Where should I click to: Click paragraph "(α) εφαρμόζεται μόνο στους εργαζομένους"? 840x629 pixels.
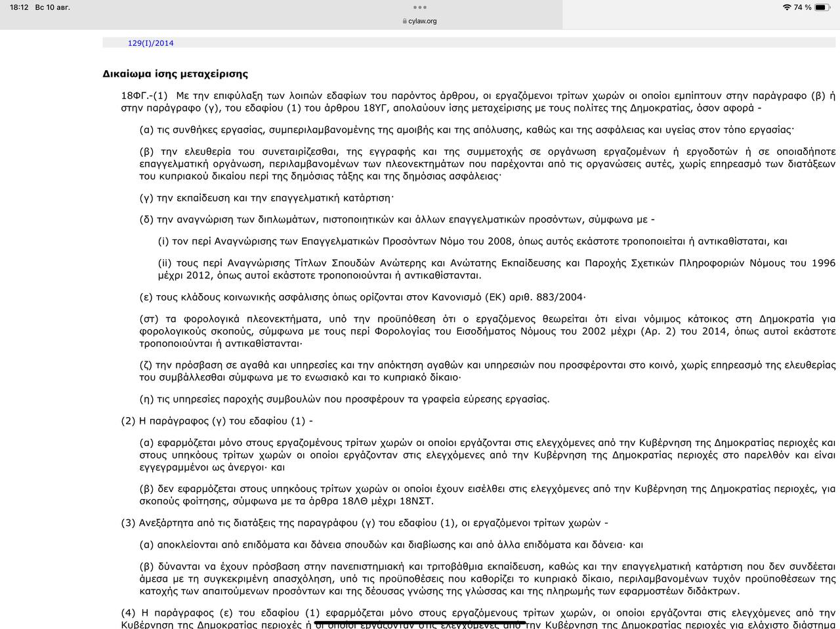point(488,455)
